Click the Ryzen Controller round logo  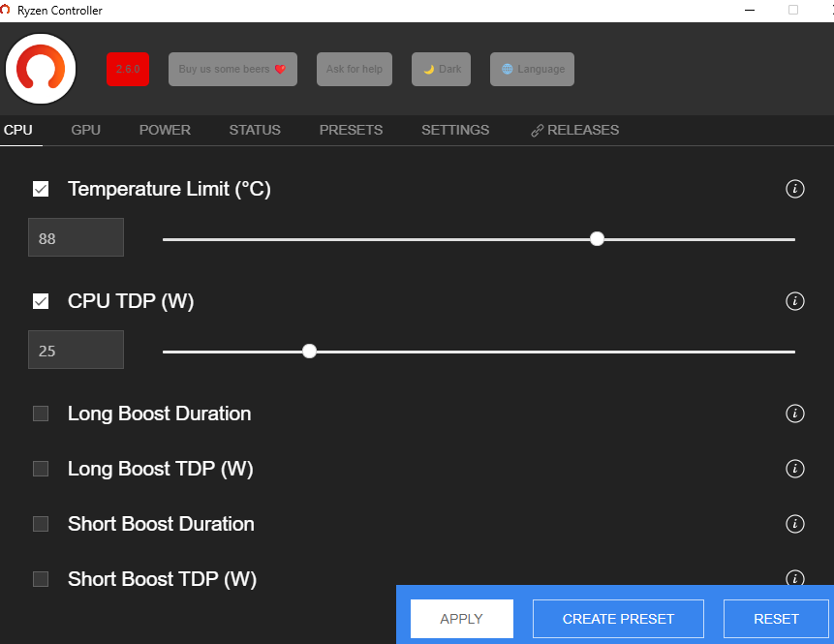click(41, 69)
